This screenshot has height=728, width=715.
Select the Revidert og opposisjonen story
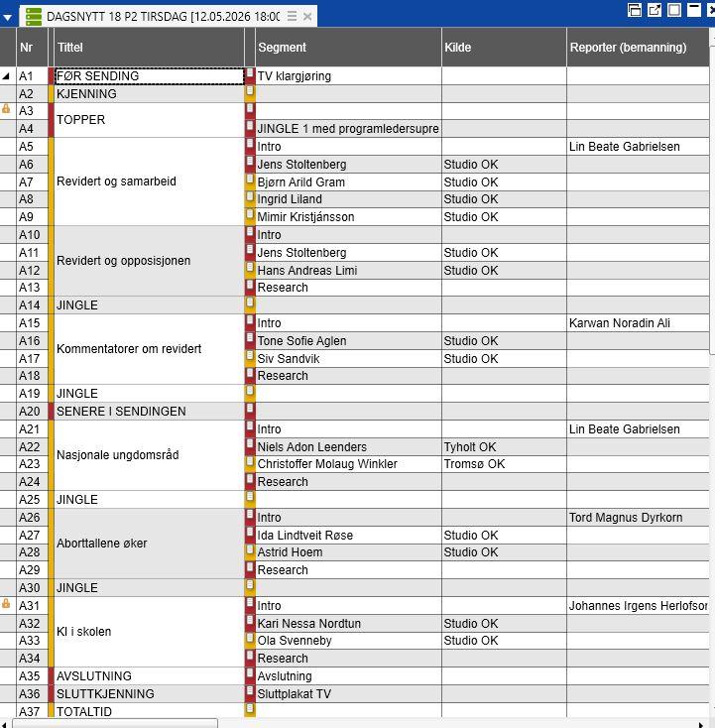coord(149,261)
